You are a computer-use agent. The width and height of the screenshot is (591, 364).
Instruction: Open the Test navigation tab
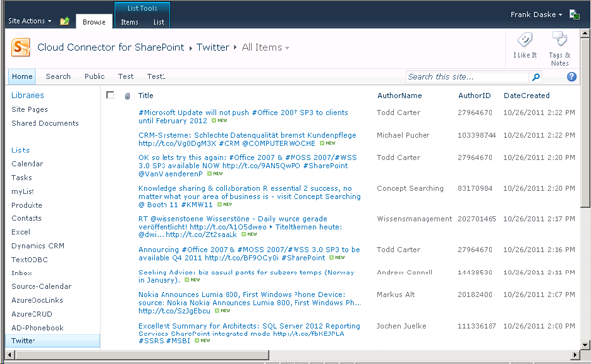coord(126,77)
